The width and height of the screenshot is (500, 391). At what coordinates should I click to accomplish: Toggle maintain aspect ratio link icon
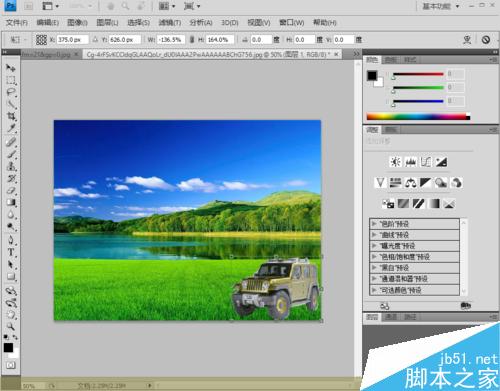click(x=192, y=40)
